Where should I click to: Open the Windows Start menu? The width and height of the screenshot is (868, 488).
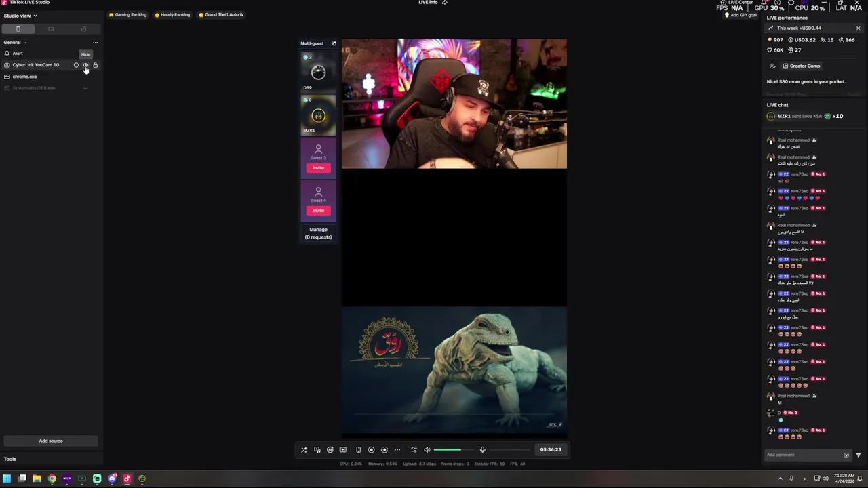pos(7,479)
